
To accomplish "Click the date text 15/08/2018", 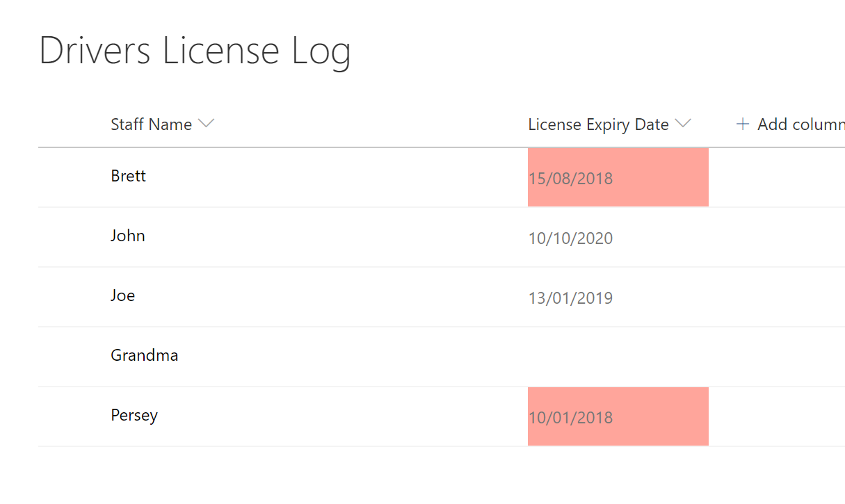I will pyautogui.click(x=570, y=179).
